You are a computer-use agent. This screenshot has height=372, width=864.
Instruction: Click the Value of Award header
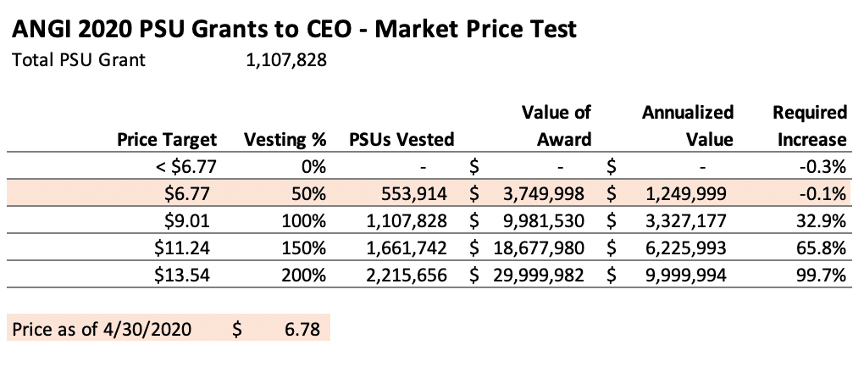(x=556, y=126)
